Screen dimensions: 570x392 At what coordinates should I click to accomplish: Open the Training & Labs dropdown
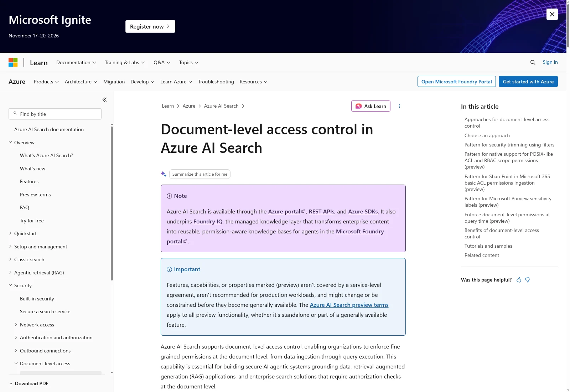coord(125,62)
